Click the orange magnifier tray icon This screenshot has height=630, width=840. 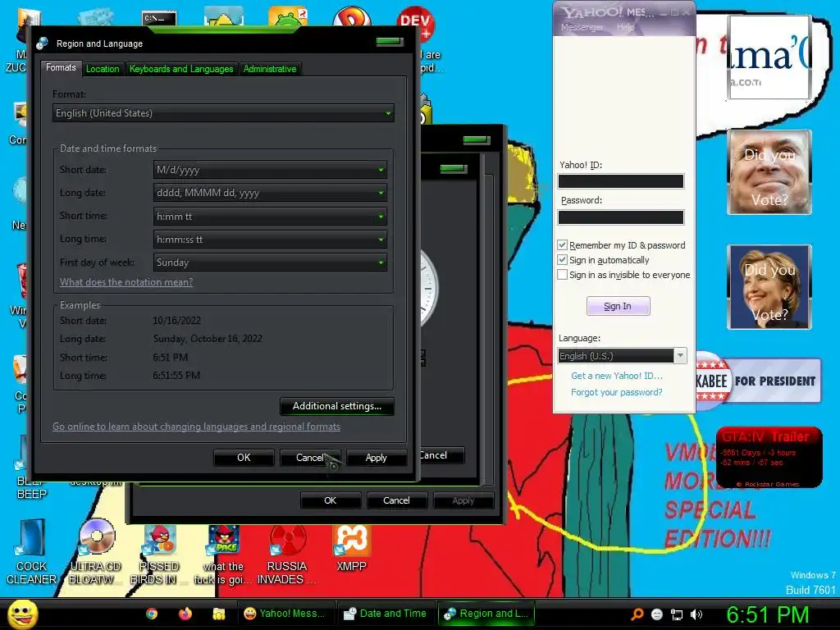tap(637, 614)
